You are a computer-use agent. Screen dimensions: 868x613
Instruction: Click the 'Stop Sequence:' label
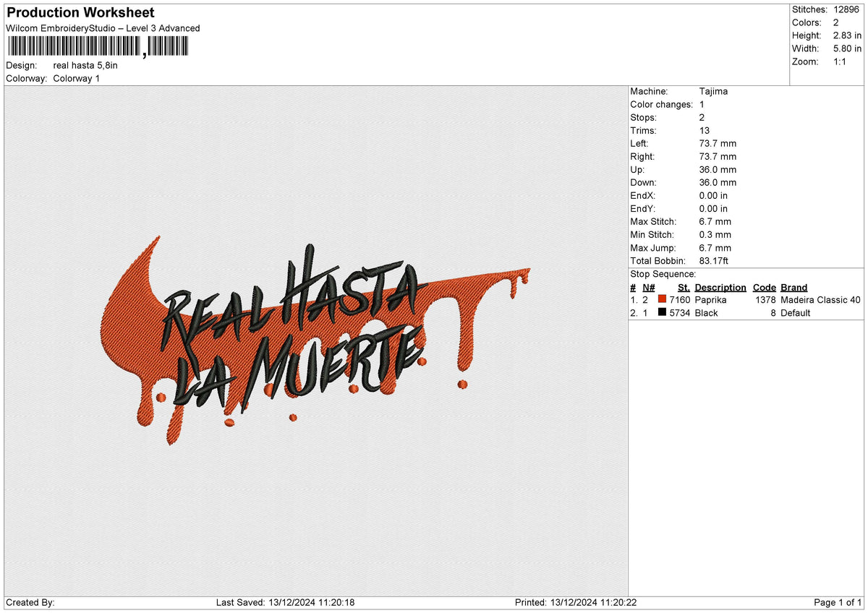(663, 274)
